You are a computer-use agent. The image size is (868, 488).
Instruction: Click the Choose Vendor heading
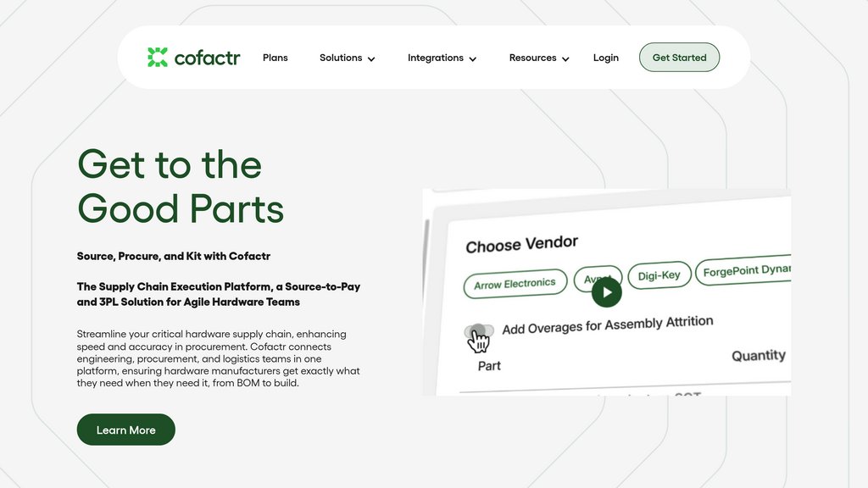click(x=521, y=244)
